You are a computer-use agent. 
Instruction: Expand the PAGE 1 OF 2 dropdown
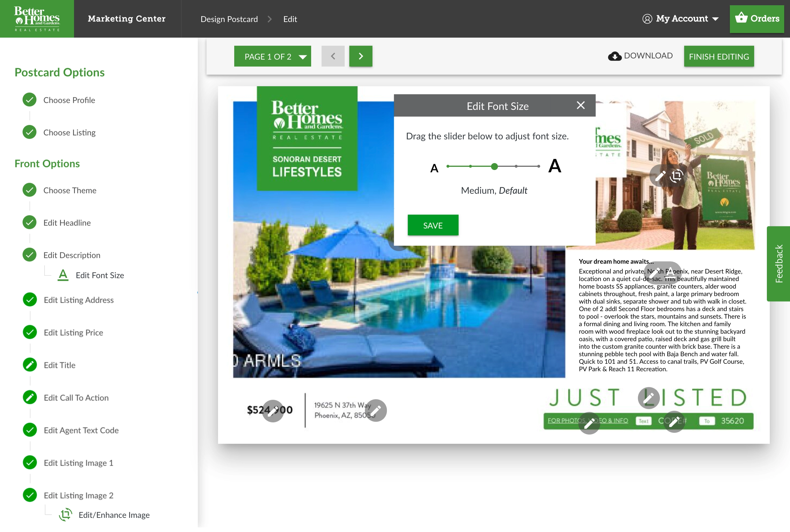pyautogui.click(x=275, y=56)
